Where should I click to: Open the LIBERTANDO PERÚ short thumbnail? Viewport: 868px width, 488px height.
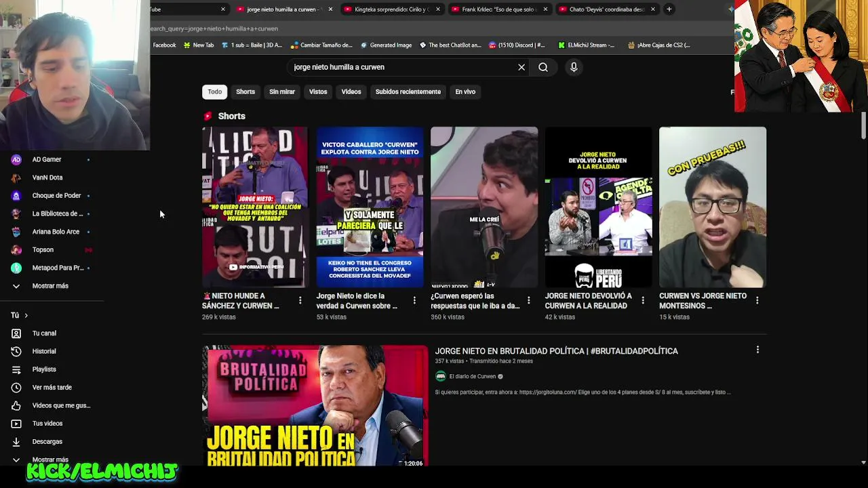[x=598, y=207]
